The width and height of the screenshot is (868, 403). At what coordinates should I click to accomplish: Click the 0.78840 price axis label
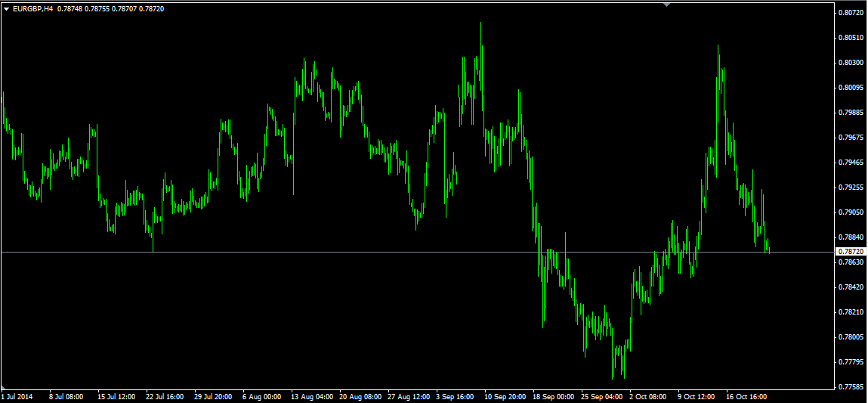pos(851,237)
